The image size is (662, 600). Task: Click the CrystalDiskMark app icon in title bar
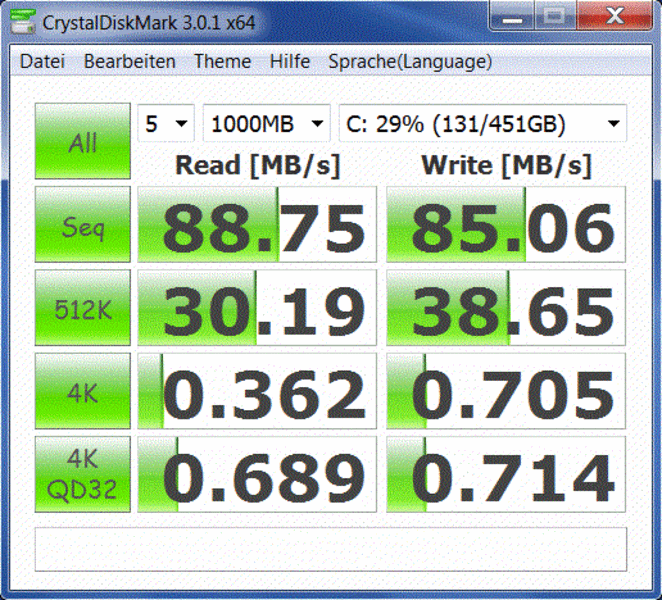tap(23, 21)
